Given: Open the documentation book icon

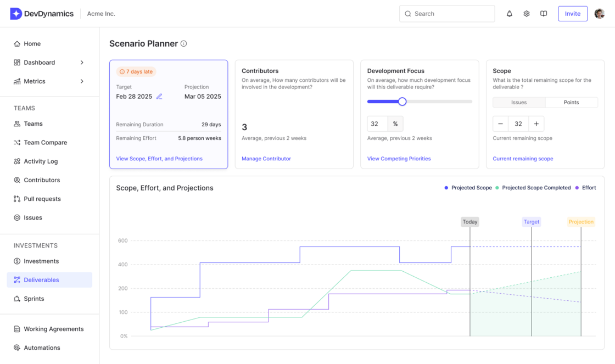Looking at the screenshot, I should [x=544, y=14].
